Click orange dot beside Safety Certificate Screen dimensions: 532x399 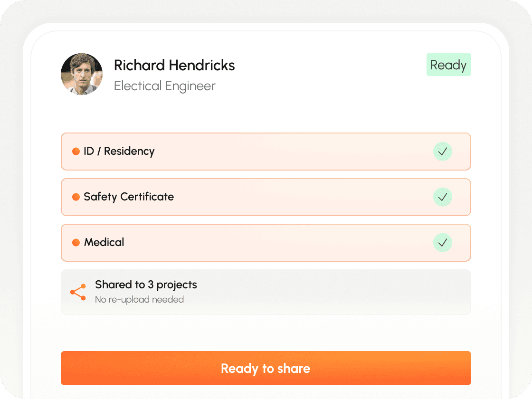(x=76, y=197)
